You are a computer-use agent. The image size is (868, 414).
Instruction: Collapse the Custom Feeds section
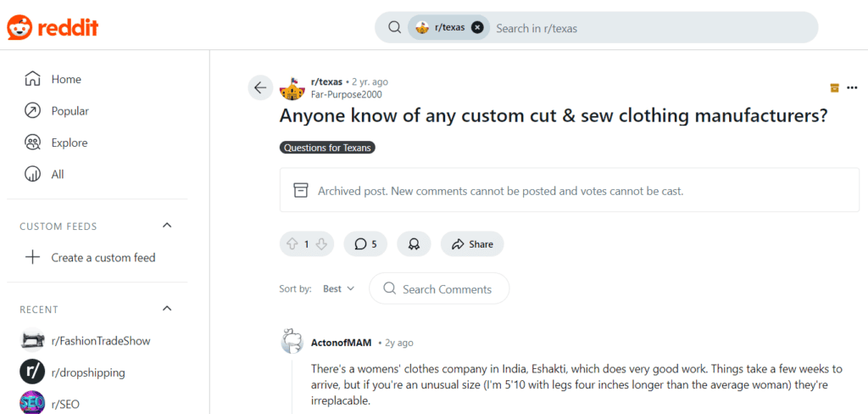click(x=167, y=226)
